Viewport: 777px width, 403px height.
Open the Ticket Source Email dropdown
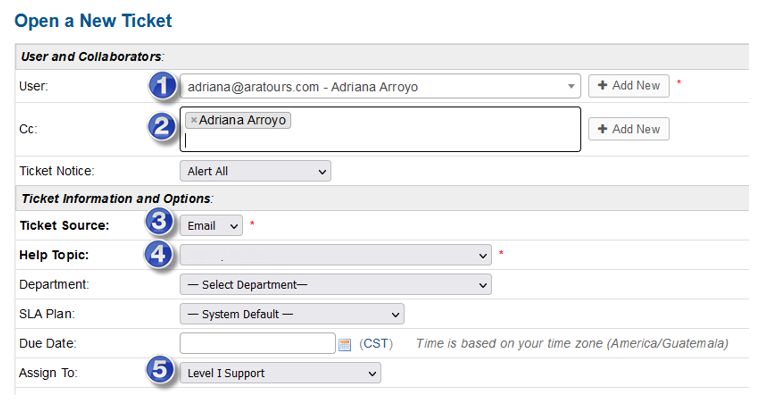pos(212,226)
